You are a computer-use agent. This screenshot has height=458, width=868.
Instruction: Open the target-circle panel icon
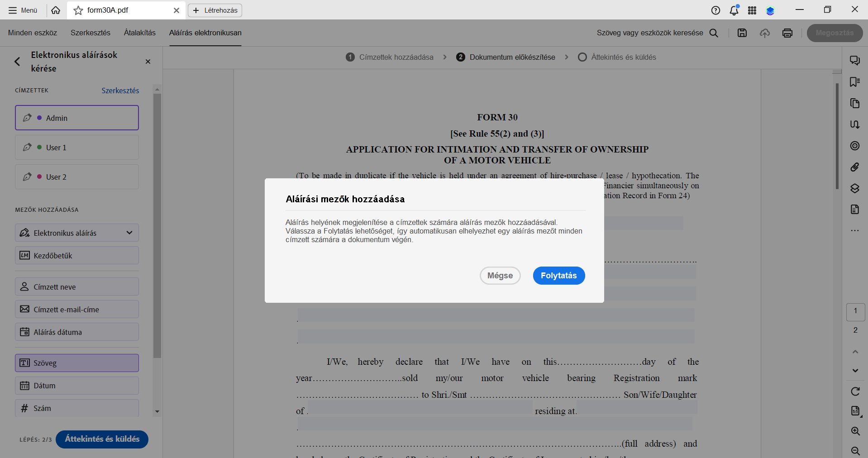point(855,146)
